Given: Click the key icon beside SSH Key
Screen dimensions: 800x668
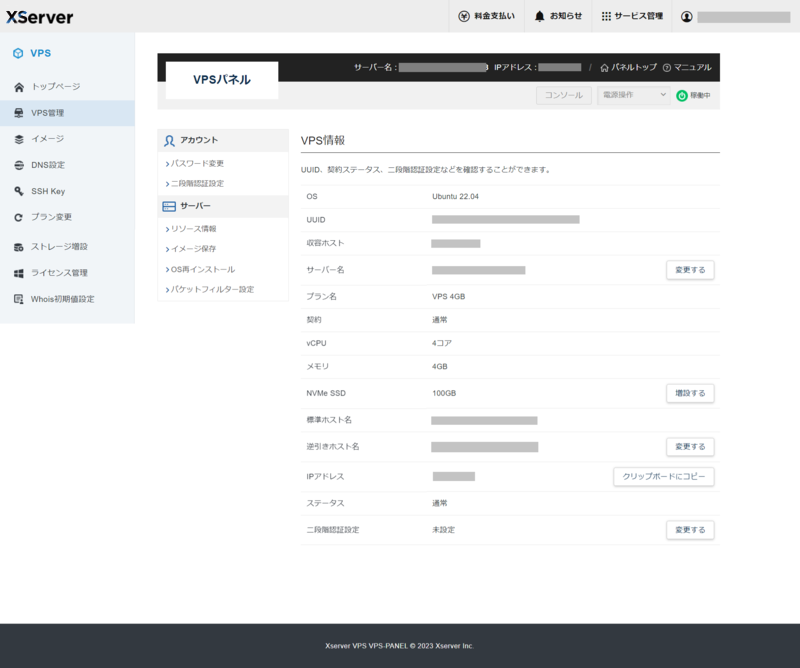Looking at the screenshot, I should (x=19, y=191).
